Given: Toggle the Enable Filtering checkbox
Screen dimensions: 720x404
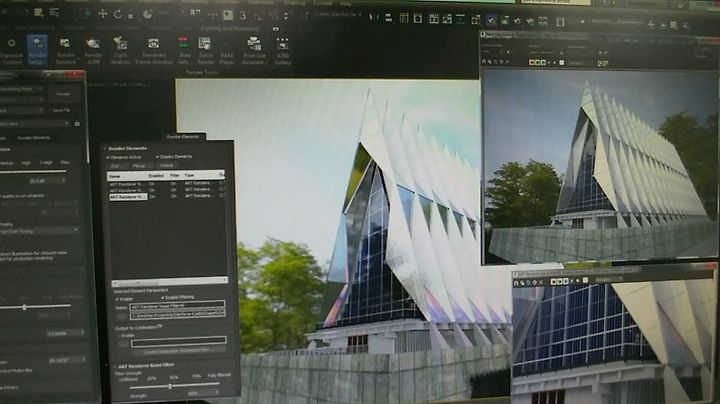Looking at the screenshot, I should [163, 297].
